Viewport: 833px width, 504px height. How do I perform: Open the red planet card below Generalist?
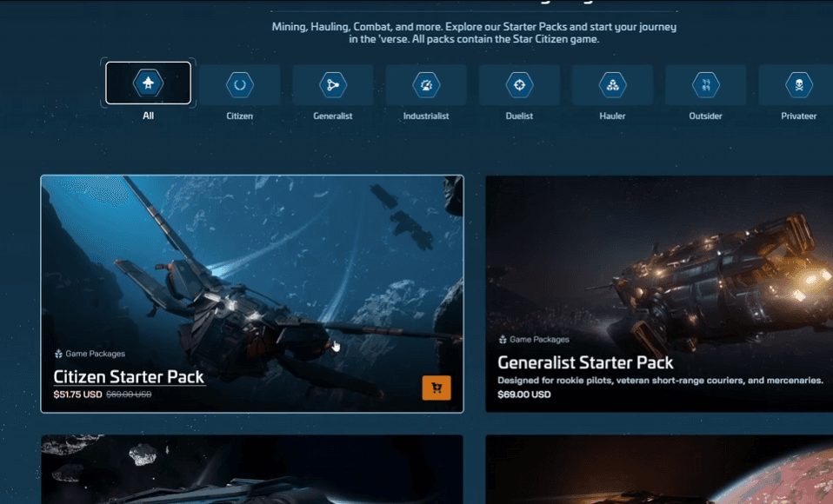point(659,469)
